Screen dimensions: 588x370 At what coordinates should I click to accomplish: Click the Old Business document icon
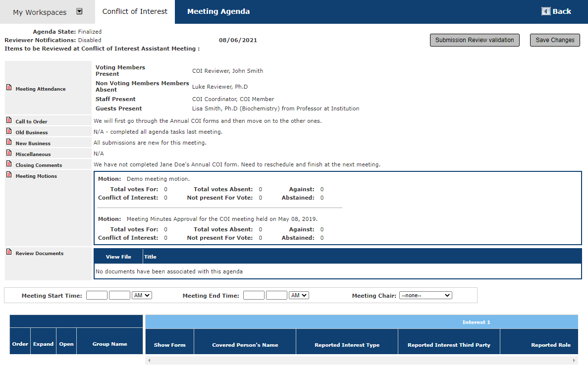click(x=9, y=131)
